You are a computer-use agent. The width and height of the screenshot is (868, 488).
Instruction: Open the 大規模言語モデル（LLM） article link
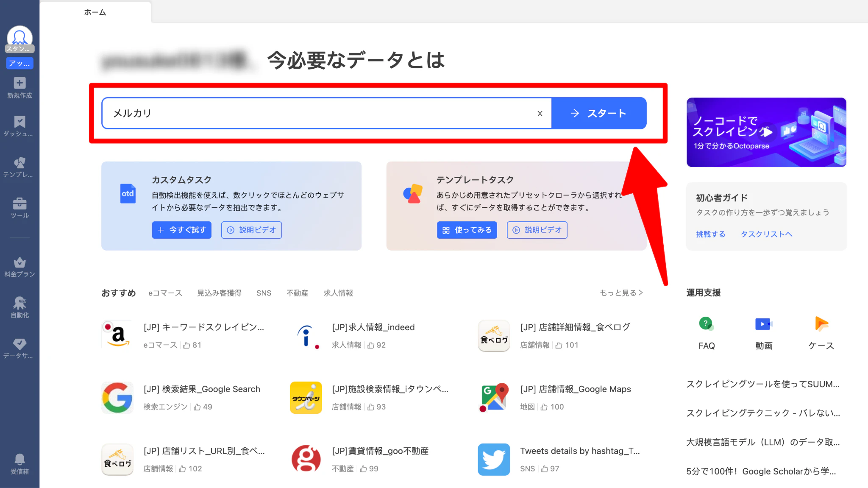(763, 442)
